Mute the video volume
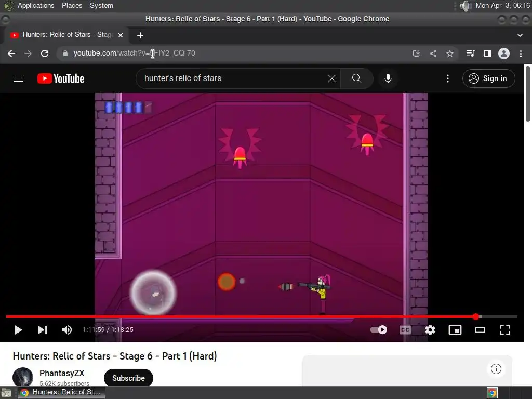532x399 pixels. tap(67, 330)
